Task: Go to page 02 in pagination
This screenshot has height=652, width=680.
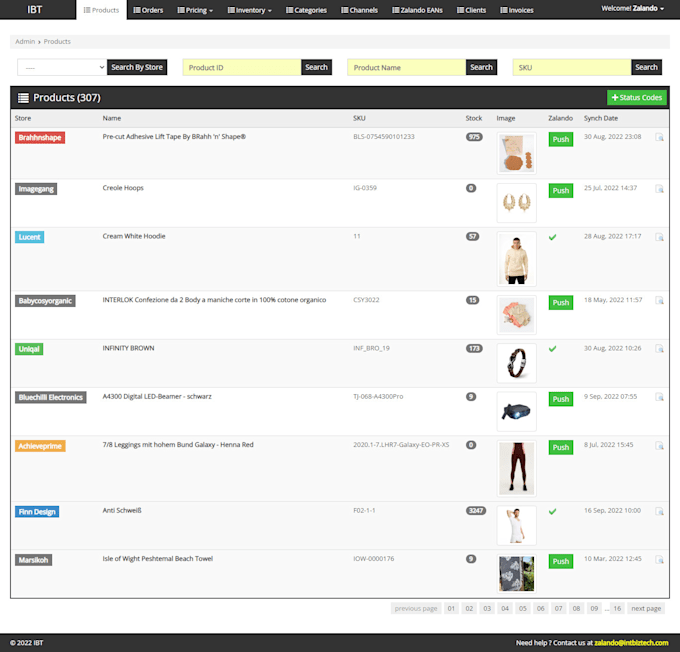Action: [x=469, y=608]
